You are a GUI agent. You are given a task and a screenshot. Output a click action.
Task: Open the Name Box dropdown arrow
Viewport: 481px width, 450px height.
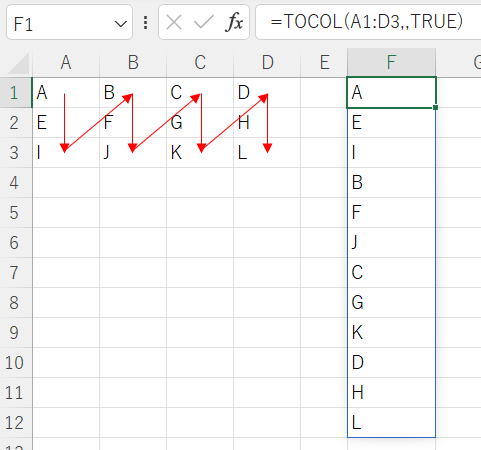click(120, 24)
